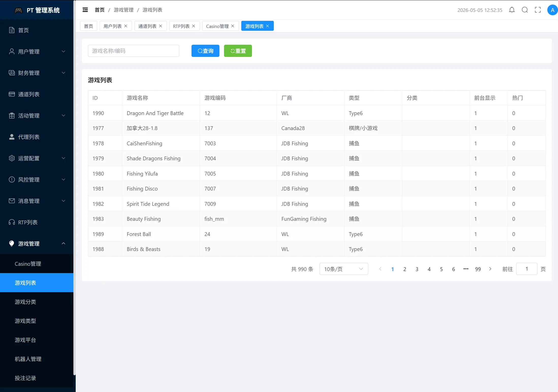Image resolution: width=558 pixels, height=392 pixels.
Task: Open the 10条/页 page size dropdown
Action: tap(344, 269)
